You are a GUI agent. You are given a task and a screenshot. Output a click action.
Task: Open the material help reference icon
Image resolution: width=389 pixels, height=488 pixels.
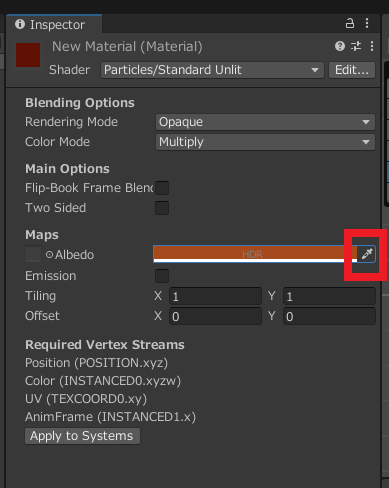click(x=340, y=46)
